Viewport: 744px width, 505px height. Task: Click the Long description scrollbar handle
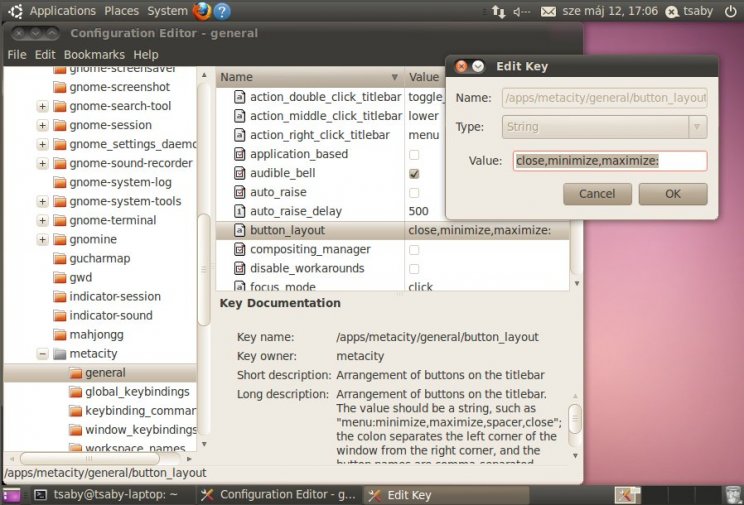click(575, 419)
